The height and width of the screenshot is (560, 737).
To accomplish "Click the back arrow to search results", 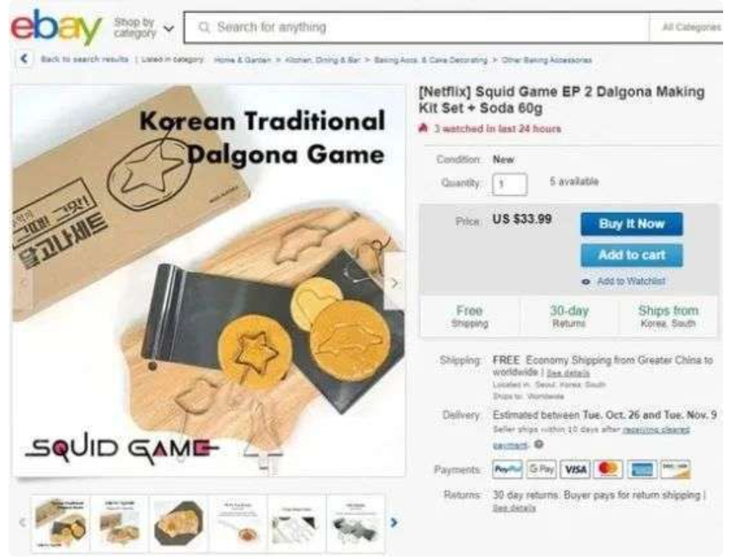I will (x=24, y=59).
